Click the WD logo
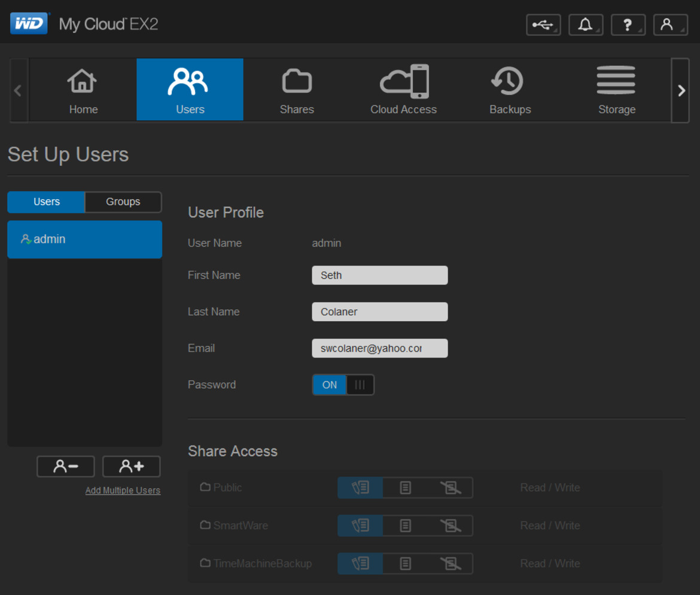Viewport: 700px width, 595px height. [x=29, y=23]
